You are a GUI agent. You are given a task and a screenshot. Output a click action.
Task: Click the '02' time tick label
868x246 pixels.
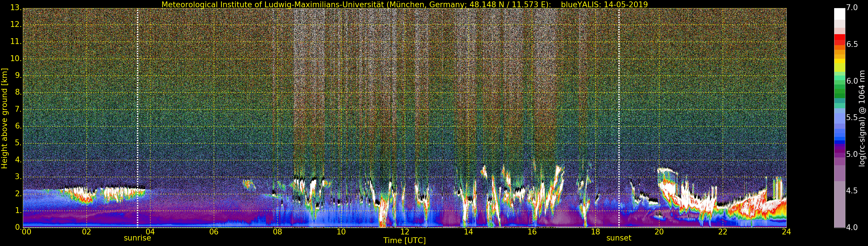click(87, 232)
